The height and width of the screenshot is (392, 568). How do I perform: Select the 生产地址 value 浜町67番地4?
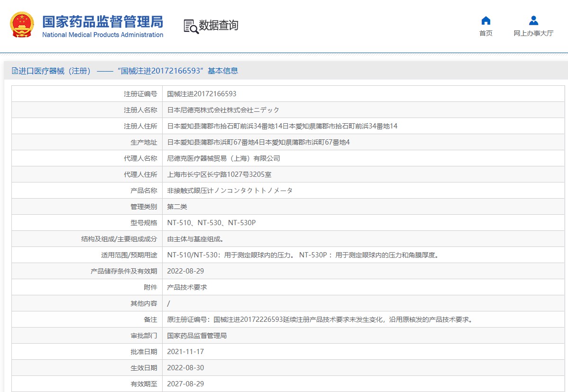point(258,142)
